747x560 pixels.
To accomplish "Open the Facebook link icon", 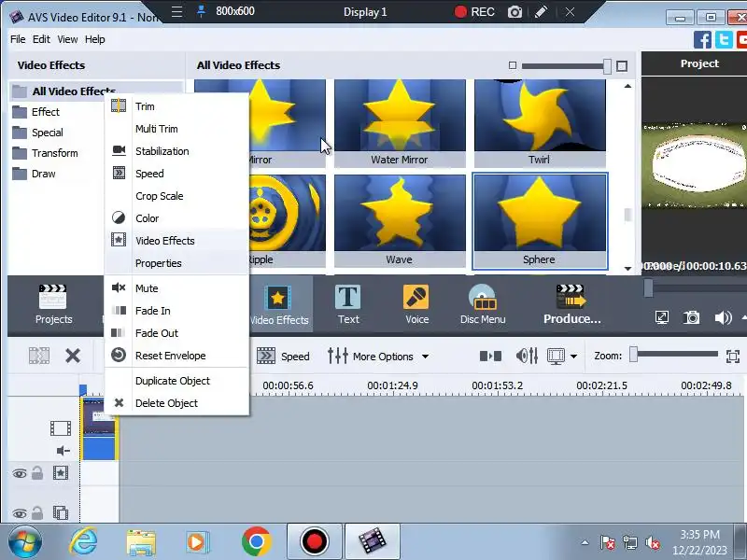I will (702, 39).
